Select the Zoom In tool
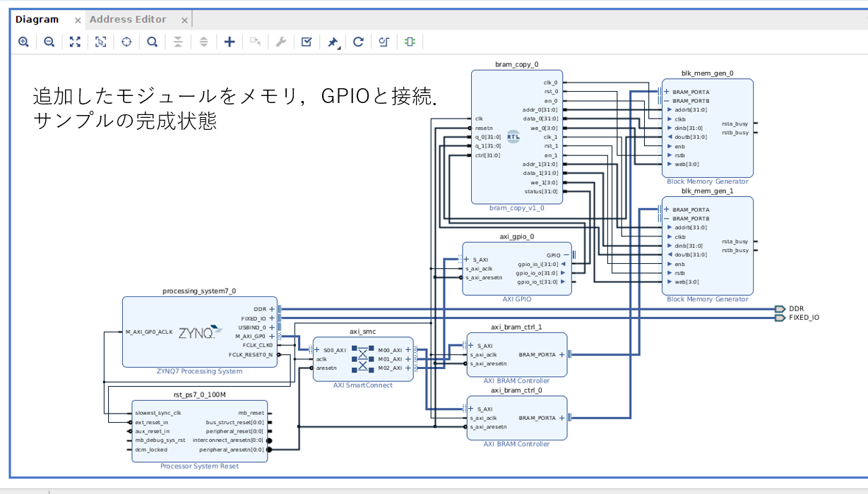This screenshot has width=868, height=494. (23, 42)
